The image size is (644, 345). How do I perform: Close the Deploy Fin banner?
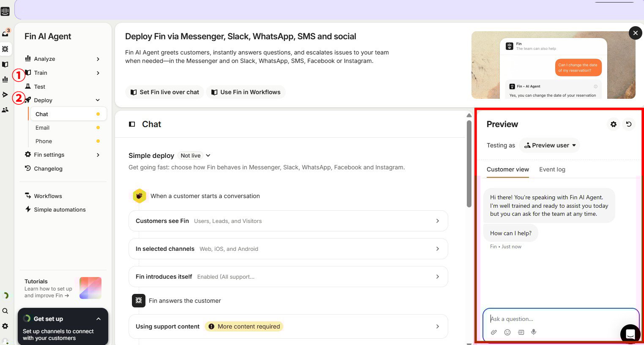pos(635,33)
